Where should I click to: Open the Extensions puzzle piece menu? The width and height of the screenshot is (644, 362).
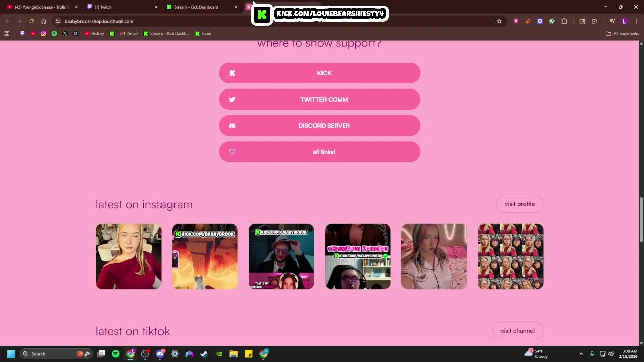pos(564,21)
